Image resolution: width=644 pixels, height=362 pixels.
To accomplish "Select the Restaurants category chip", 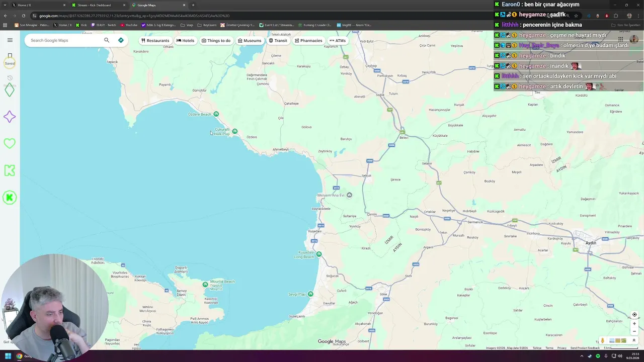I will (x=155, y=40).
